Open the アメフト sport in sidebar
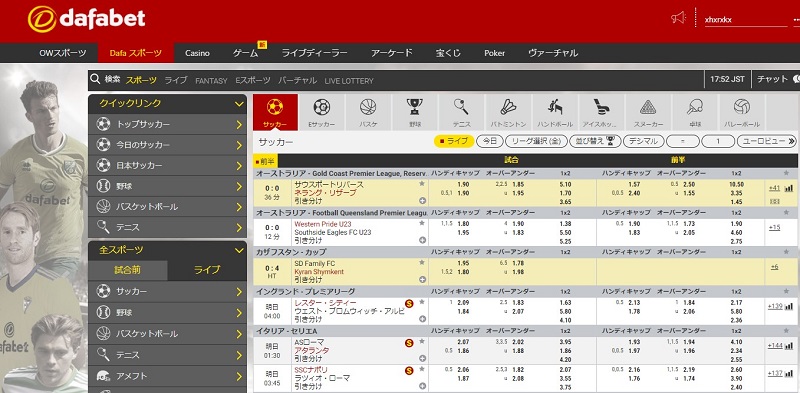Viewport: 800px width, 393px height. (167, 376)
